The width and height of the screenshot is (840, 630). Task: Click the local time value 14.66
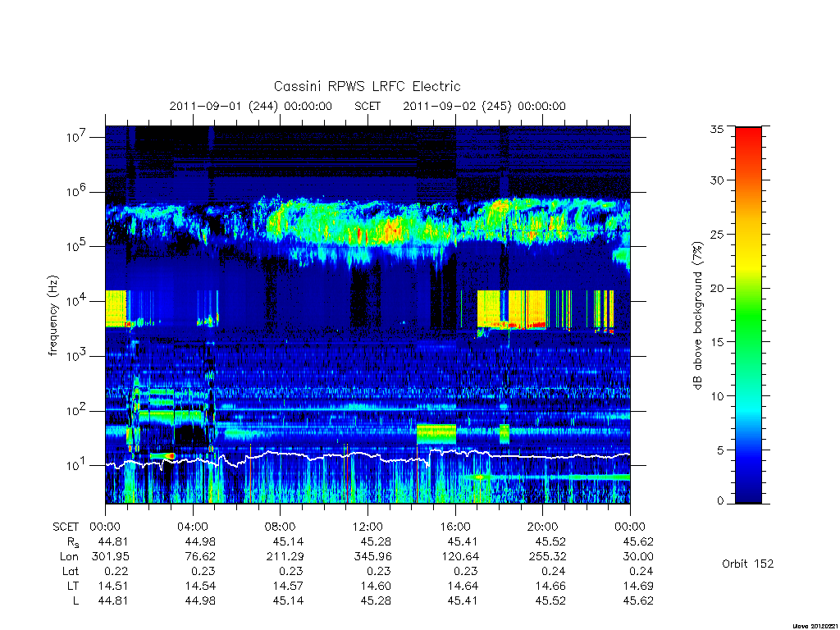coord(550,586)
